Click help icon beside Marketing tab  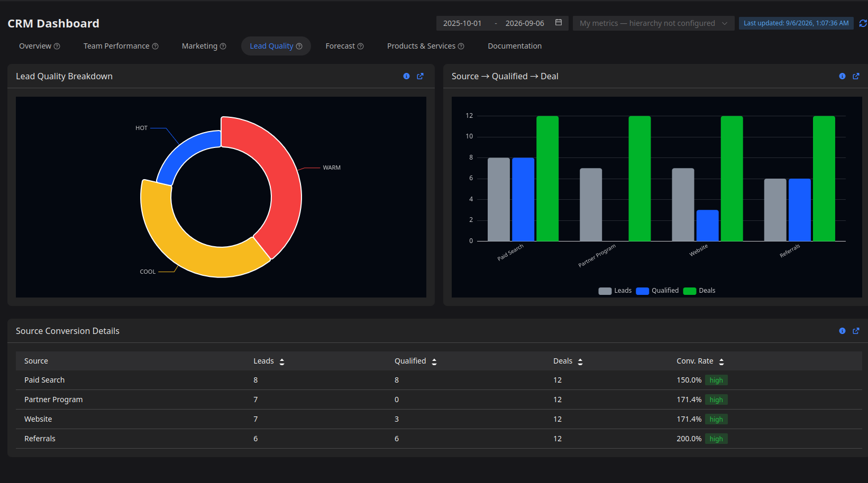coord(223,47)
